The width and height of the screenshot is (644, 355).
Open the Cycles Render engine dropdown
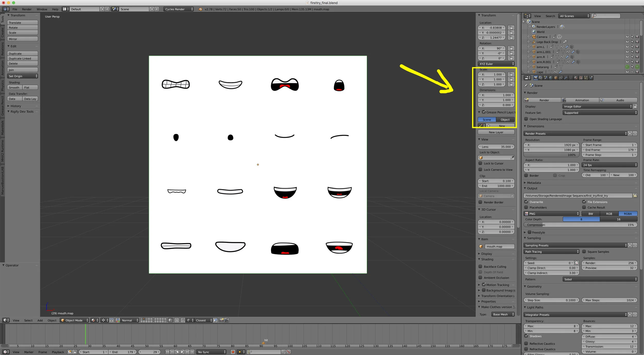[179, 9]
